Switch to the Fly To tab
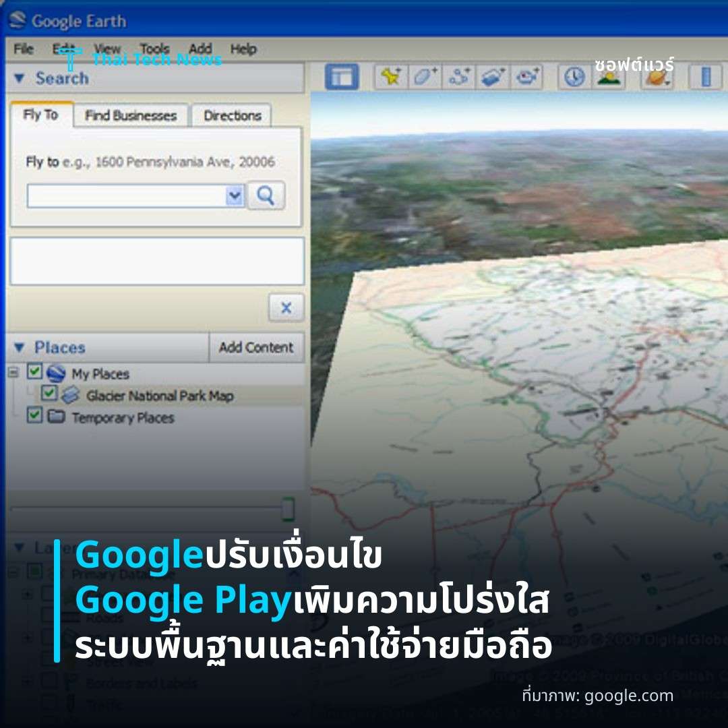This screenshot has width=728, height=728. (x=41, y=114)
